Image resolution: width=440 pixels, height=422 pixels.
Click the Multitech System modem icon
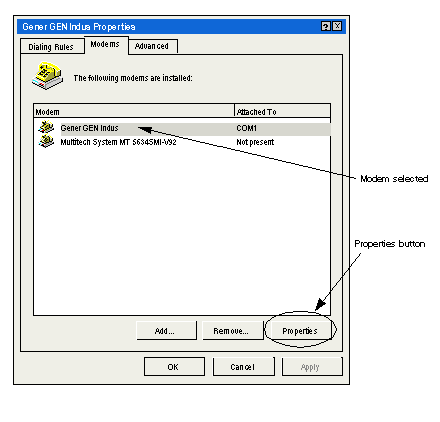[46, 142]
